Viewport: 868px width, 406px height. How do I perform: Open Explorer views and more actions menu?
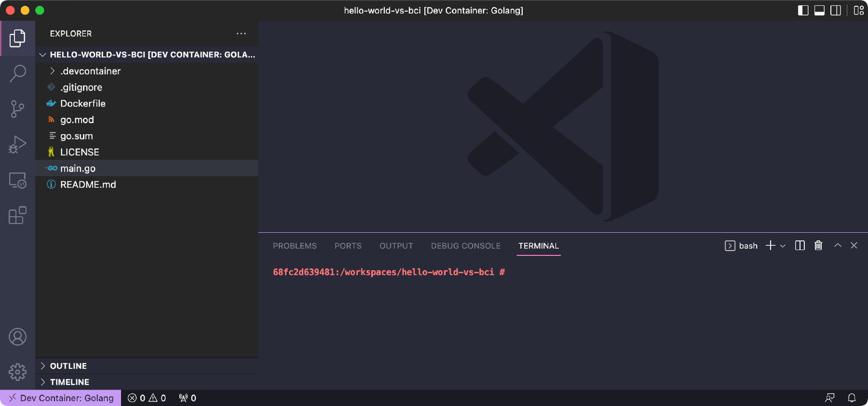pyautogui.click(x=241, y=33)
